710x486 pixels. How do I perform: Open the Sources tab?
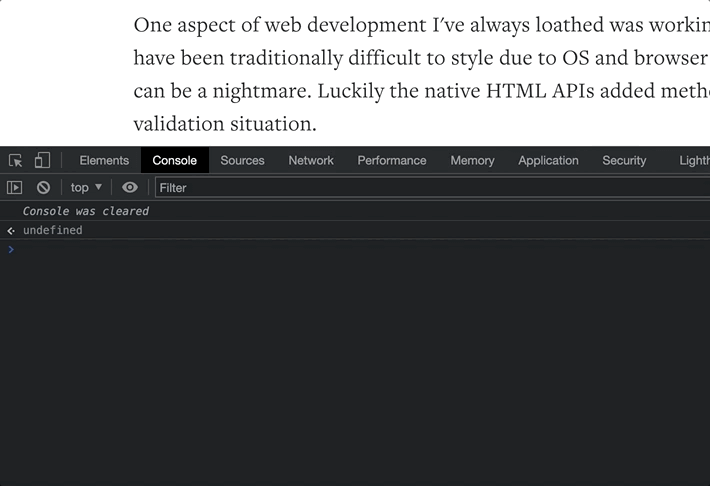[242, 160]
